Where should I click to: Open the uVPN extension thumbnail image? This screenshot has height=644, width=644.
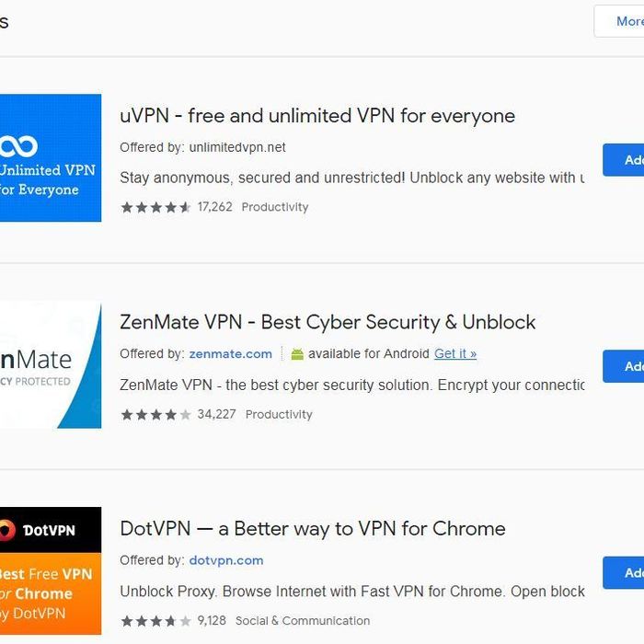point(51,157)
